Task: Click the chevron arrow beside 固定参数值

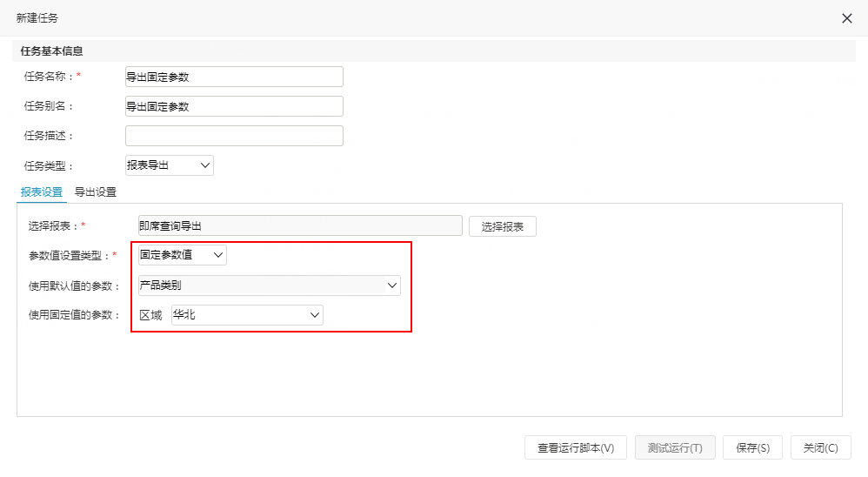Action: click(x=218, y=255)
